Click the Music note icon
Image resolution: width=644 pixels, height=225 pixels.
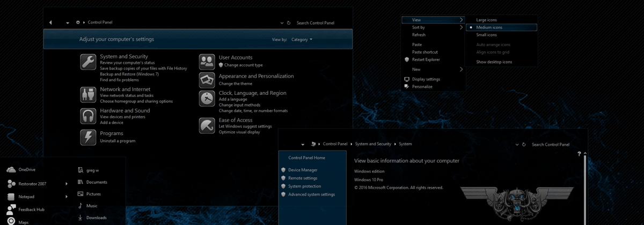coord(80,206)
